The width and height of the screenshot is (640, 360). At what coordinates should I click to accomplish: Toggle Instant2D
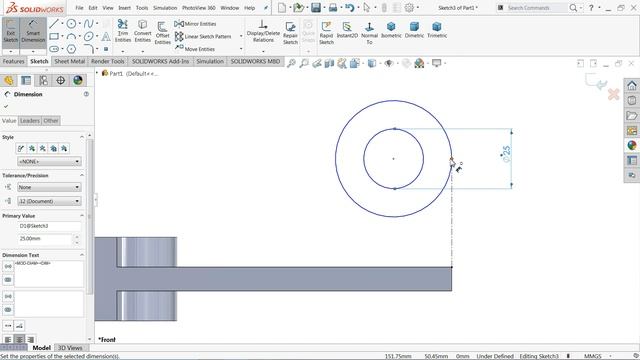click(x=347, y=30)
